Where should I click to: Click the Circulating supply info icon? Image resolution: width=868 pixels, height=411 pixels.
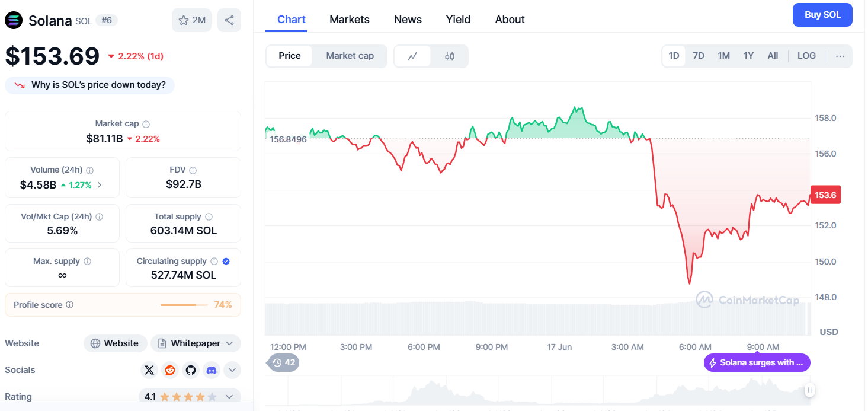[214, 262]
